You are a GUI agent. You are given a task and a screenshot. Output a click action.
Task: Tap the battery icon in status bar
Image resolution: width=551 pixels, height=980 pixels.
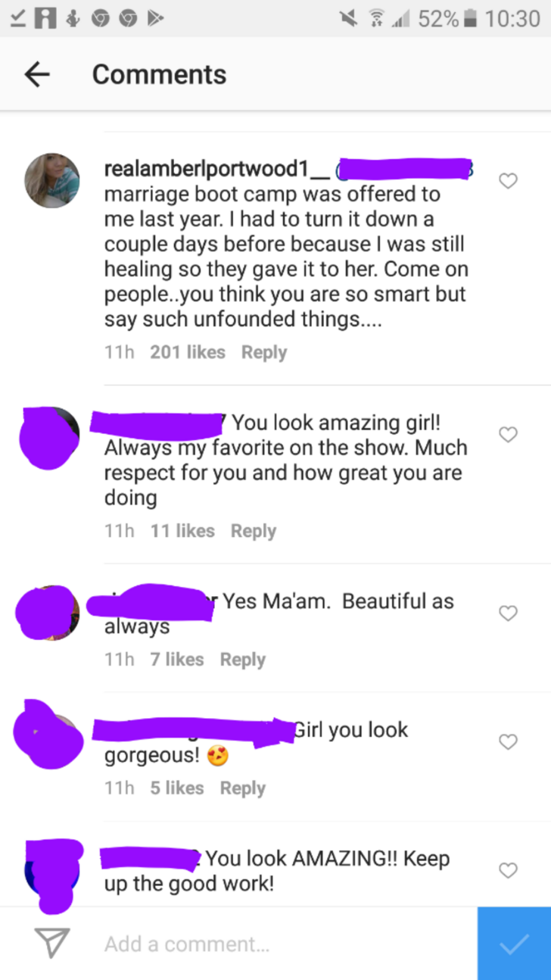tap(470, 18)
